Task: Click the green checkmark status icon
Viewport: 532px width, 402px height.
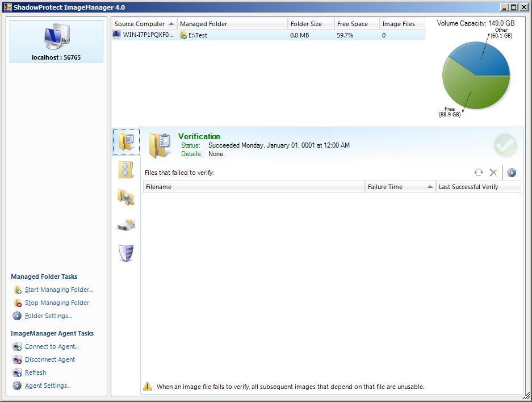Action: [x=505, y=145]
